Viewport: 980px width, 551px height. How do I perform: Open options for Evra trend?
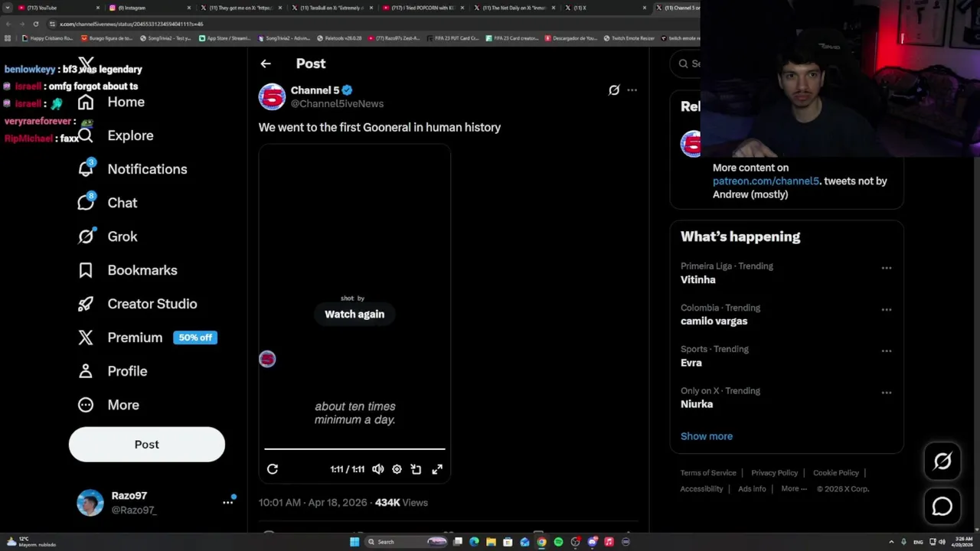click(x=887, y=350)
